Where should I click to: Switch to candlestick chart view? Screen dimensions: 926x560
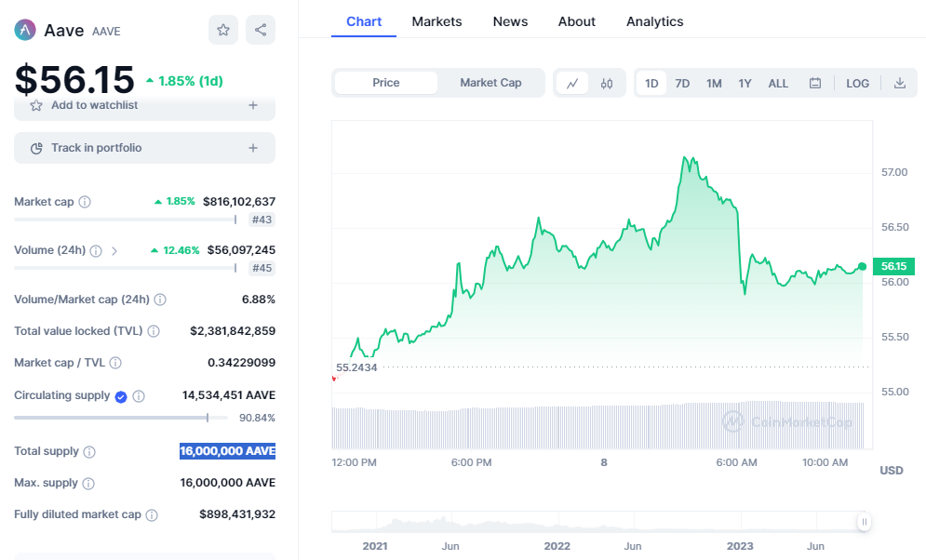[x=607, y=83]
